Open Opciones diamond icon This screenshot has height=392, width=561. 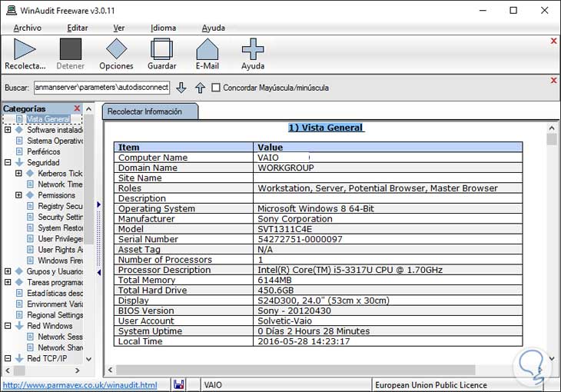[x=116, y=49]
